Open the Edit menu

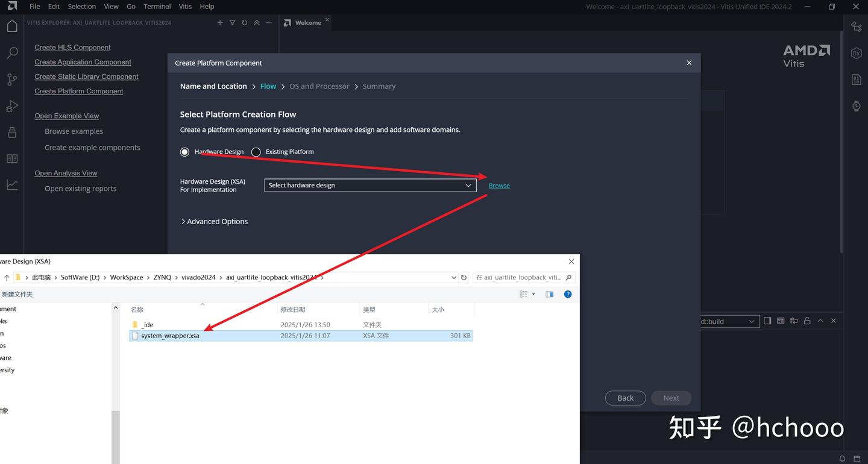(54, 7)
